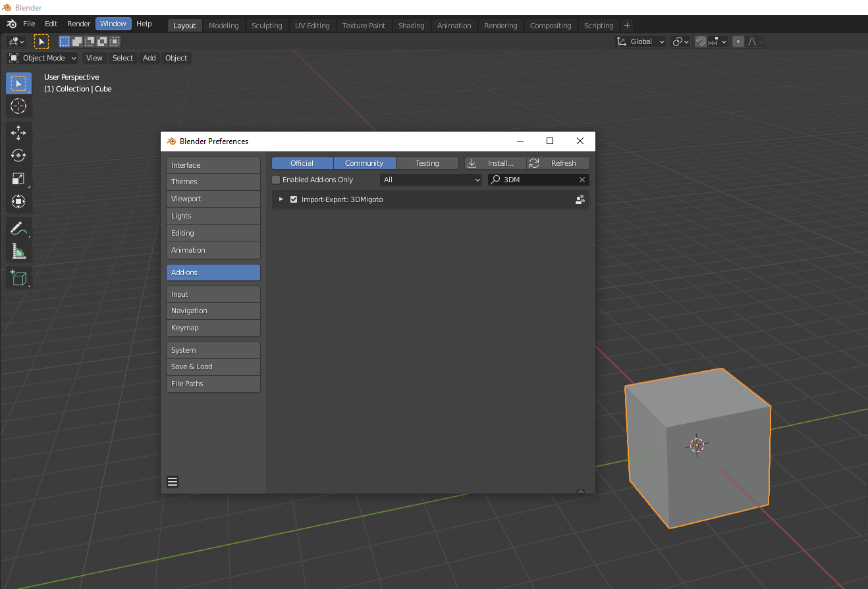Toggle the Community add-ons filter
868x589 pixels.
coord(364,163)
